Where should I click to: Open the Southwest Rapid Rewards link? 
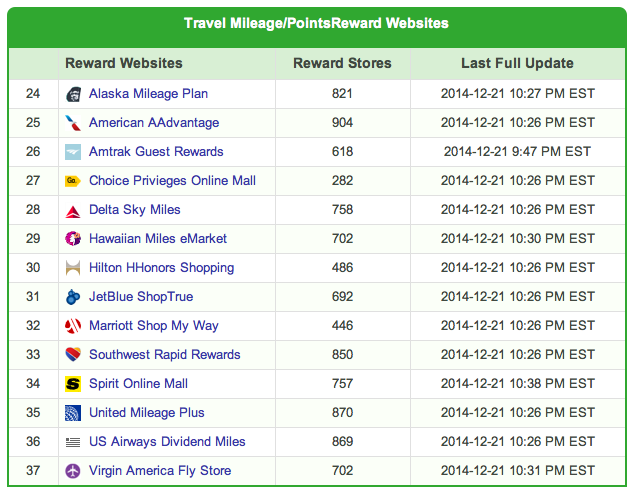tap(164, 355)
